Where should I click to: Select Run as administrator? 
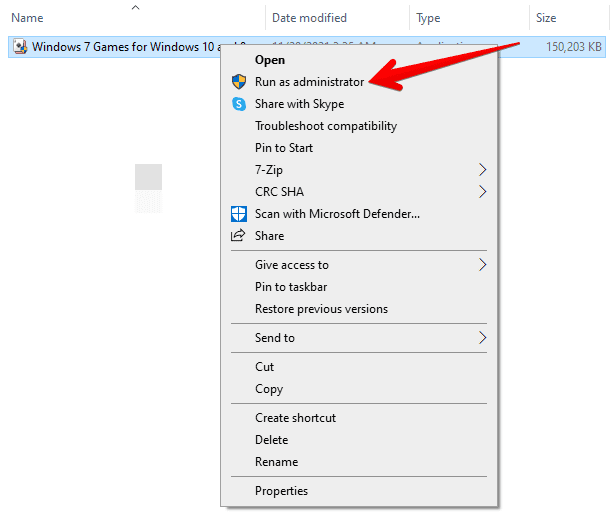click(359, 82)
